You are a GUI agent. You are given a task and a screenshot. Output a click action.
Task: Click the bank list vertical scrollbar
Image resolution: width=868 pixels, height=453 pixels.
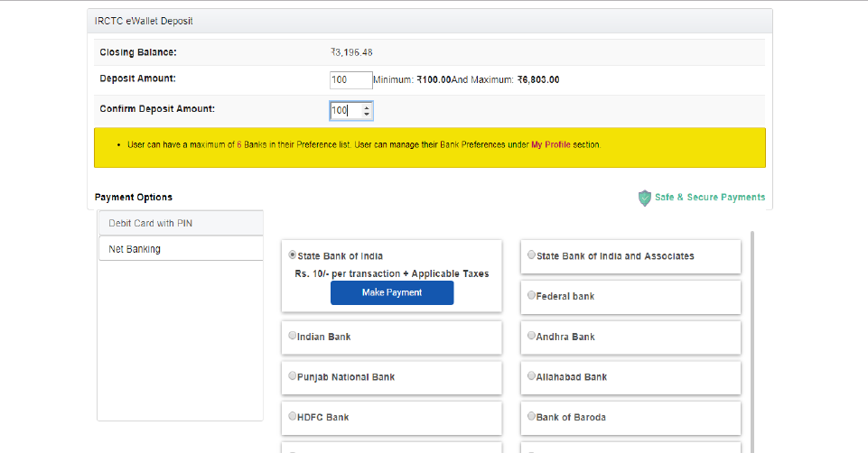coord(752,342)
